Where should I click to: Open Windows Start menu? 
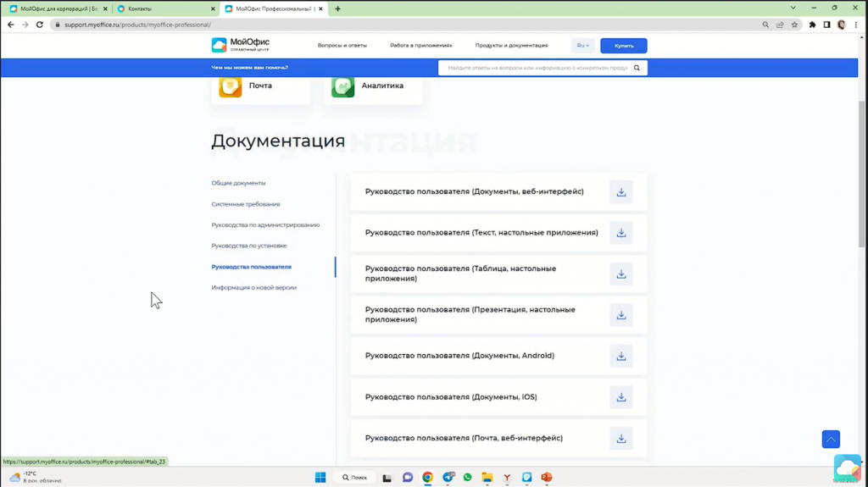(320, 477)
